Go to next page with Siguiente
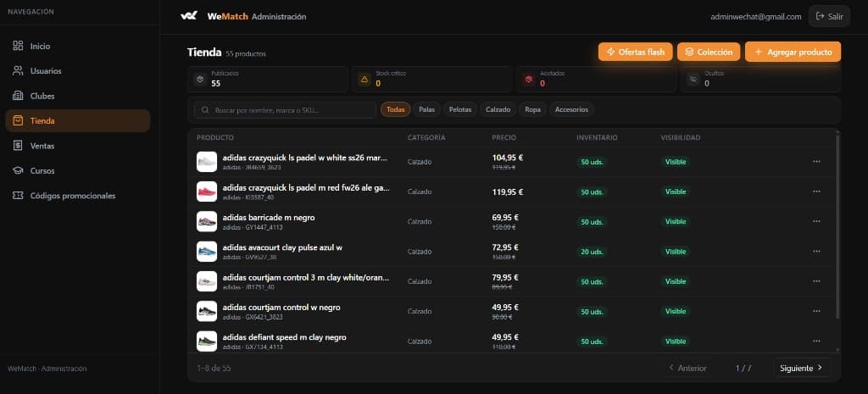 coord(802,368)
